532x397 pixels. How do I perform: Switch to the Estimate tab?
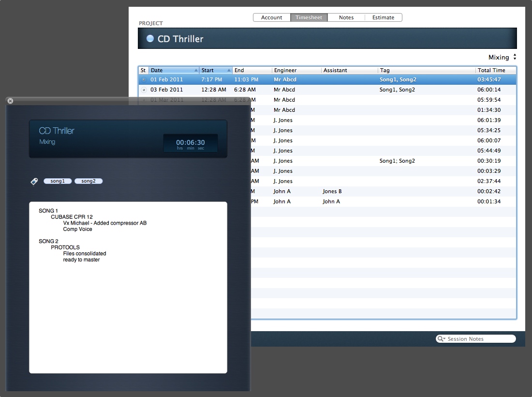[383, 17]
